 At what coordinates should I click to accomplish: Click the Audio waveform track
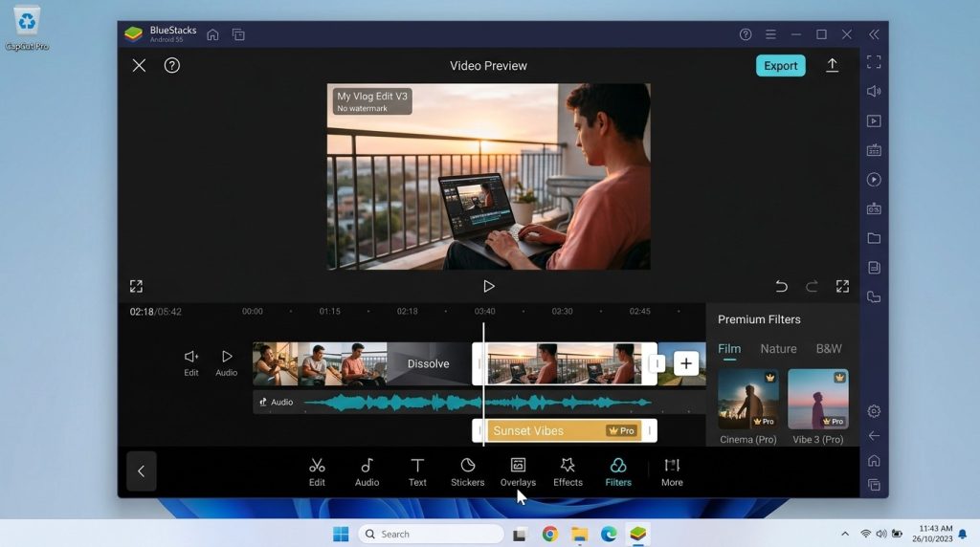pyautogui.click(x=479, y=403)
